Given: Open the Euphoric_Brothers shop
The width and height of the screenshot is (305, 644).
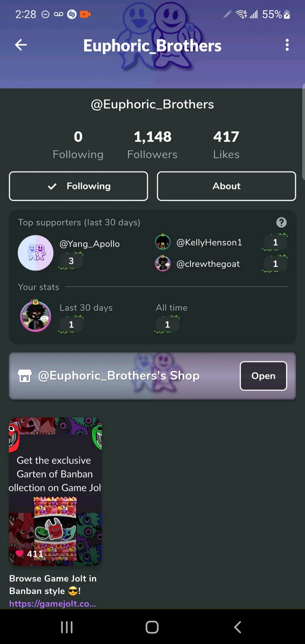Looking at the screenshot, I should pyautogui.click(x=263, y=376).
